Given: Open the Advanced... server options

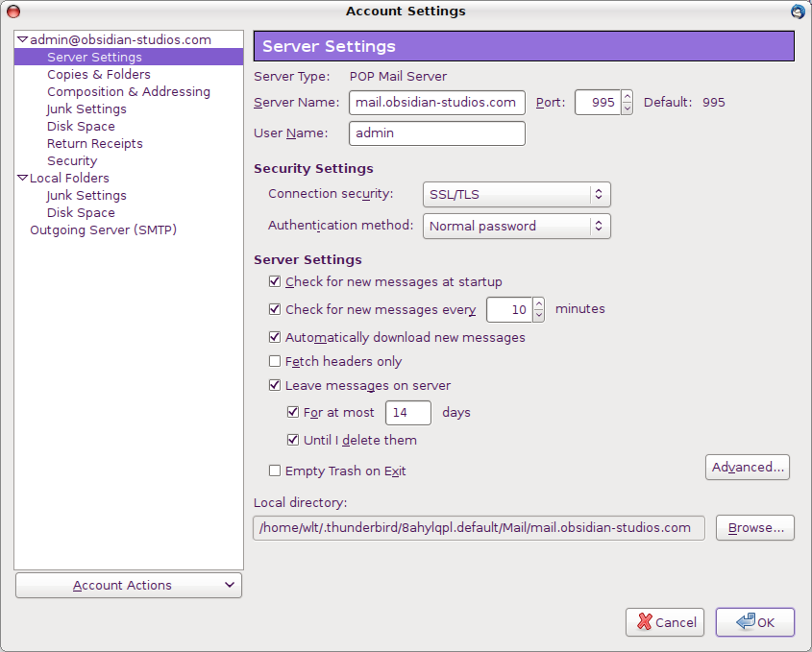Looking at the screenshot, I should pyautogui.click(x=748, y=468).
